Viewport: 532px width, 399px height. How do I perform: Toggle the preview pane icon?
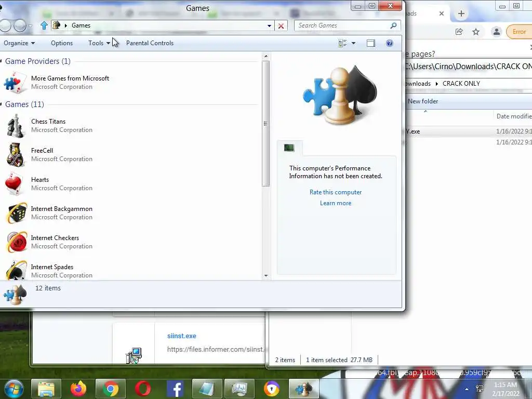tap(371, 43)
